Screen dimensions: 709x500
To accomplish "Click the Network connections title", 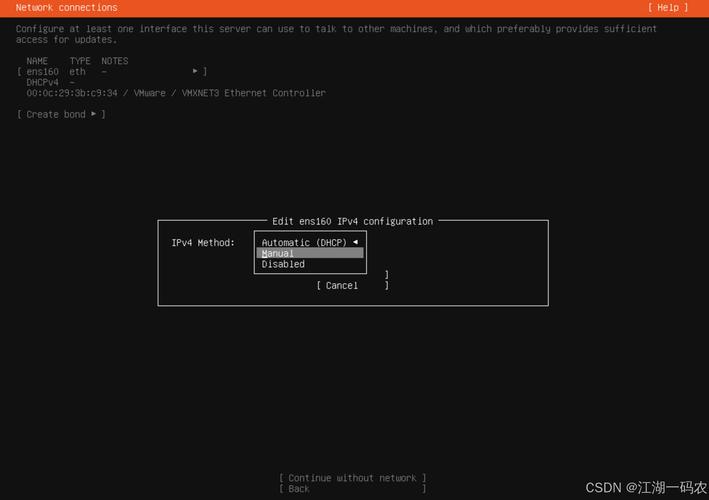I will (66, 7).
